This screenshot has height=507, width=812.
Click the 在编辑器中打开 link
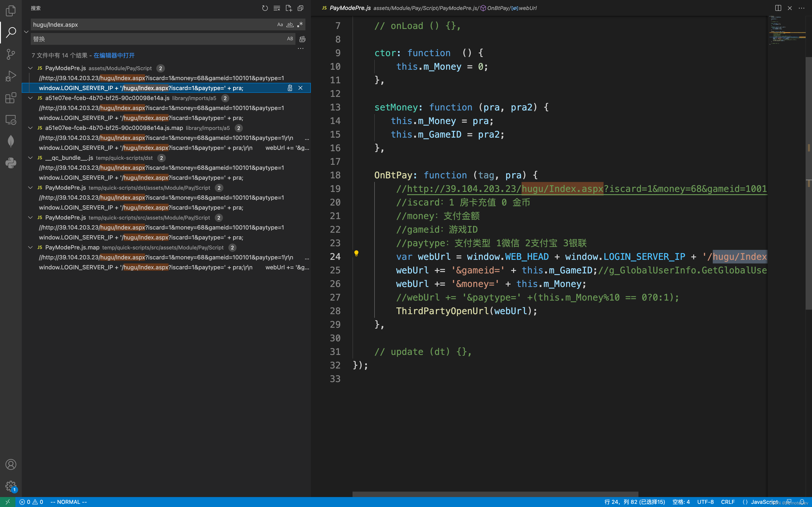(x=114, y=55)
